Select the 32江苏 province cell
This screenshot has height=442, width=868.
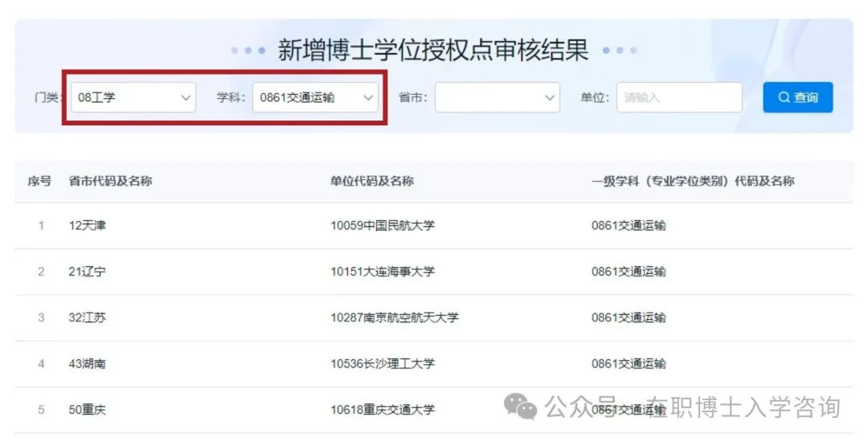87,317
